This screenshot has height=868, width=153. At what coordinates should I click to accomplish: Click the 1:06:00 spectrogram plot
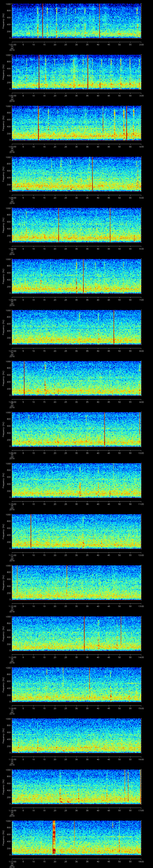[x=76, y=276]
